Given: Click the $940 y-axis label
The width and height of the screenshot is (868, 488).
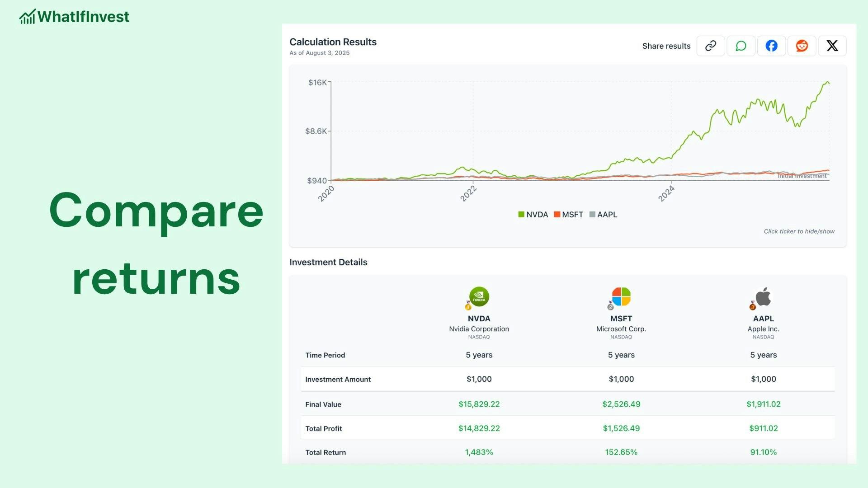Looking at the screenshot, I should pyautogui.click(x=316, y=180).
